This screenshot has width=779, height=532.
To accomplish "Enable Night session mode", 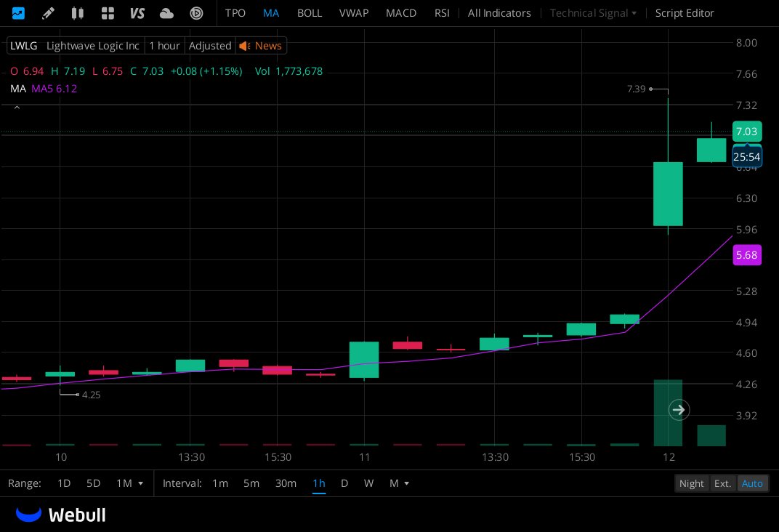I will [691, 483].
